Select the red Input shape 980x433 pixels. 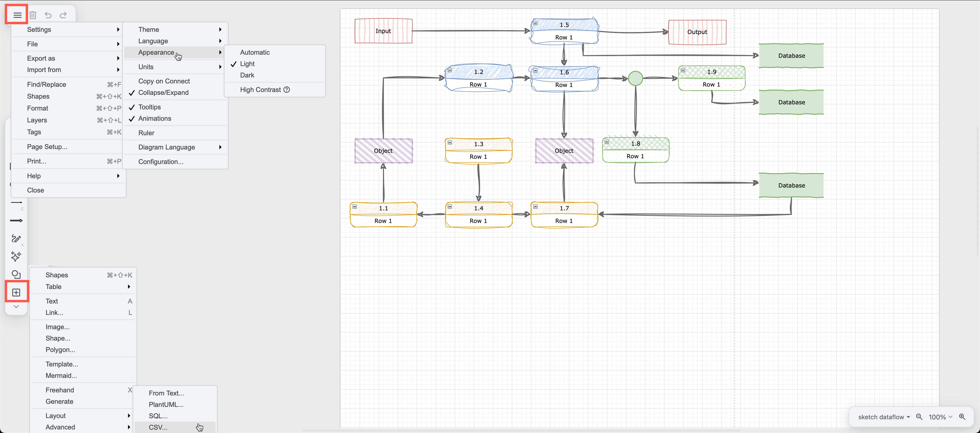pyautogui.click(x=383, y=31)
